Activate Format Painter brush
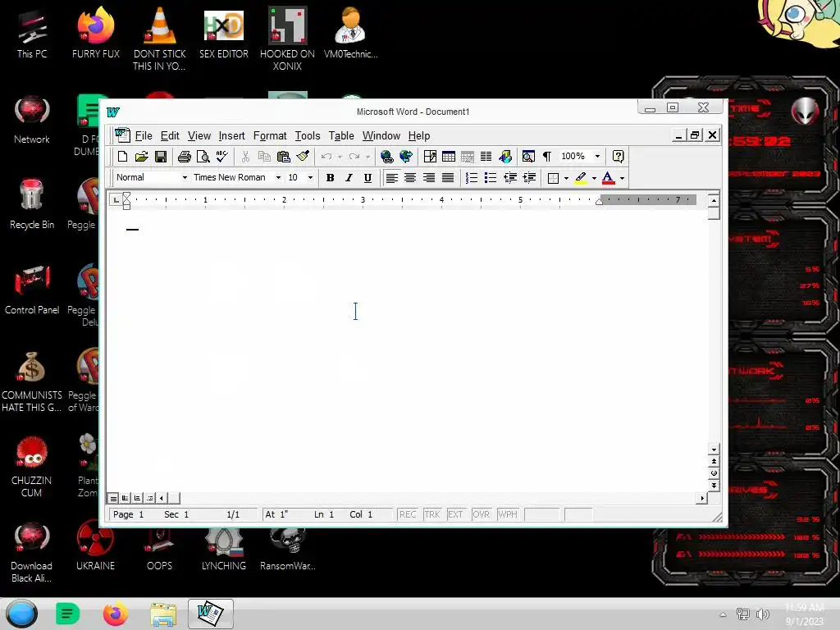Screen dimensions: 840x630 [x=303, y=157]
